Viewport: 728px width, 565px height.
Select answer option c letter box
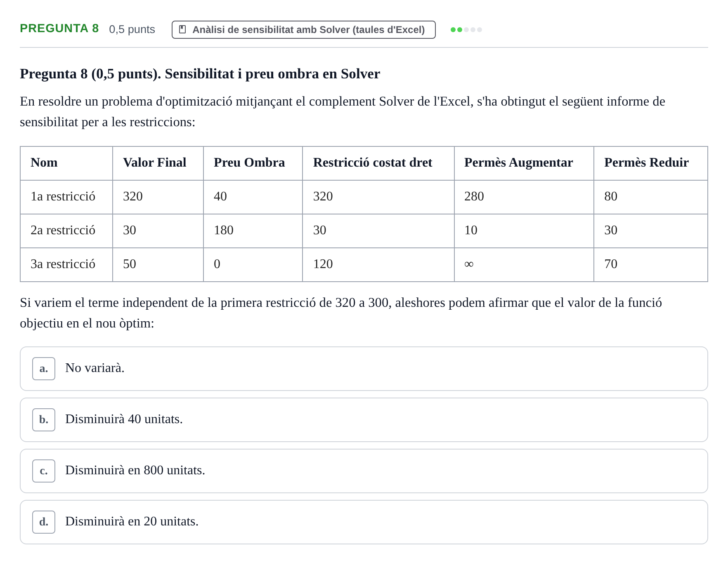44,471
